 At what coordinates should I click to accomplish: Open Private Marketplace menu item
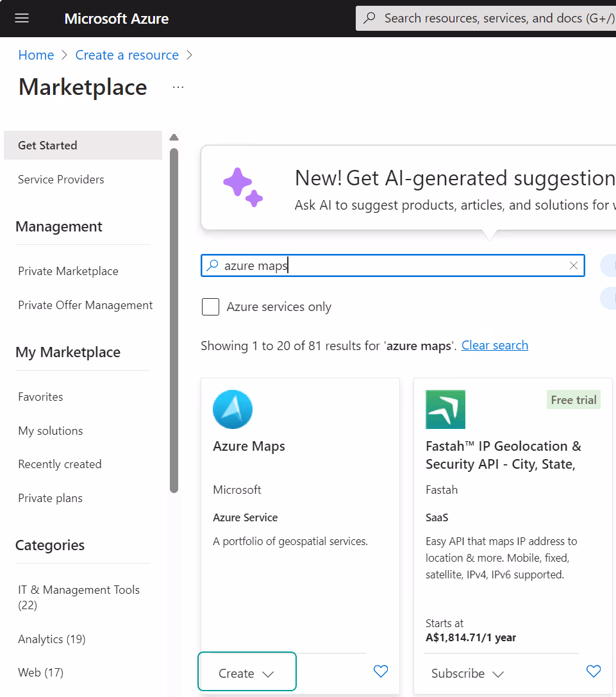click(68, 271)
